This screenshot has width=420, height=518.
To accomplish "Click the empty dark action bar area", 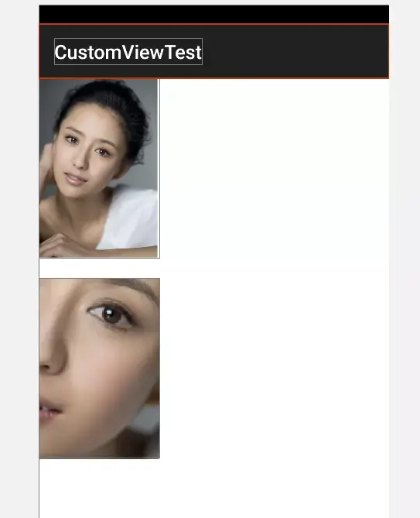I will coord(295,52).
